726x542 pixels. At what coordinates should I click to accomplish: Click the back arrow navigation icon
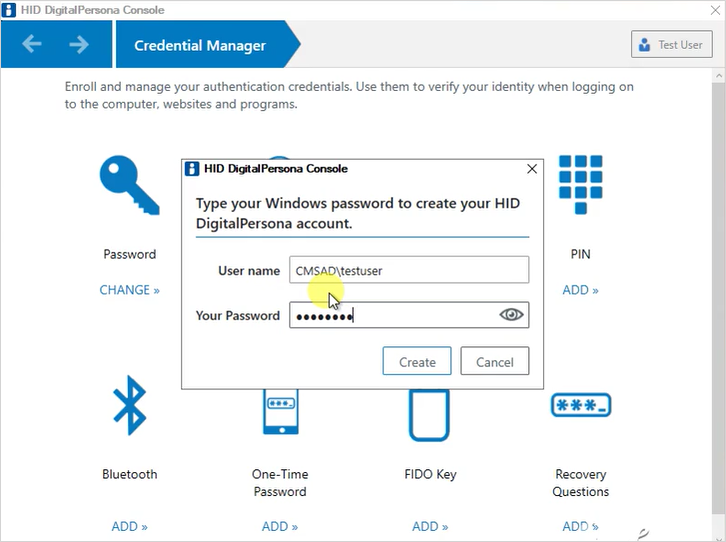tap(32, 44)
